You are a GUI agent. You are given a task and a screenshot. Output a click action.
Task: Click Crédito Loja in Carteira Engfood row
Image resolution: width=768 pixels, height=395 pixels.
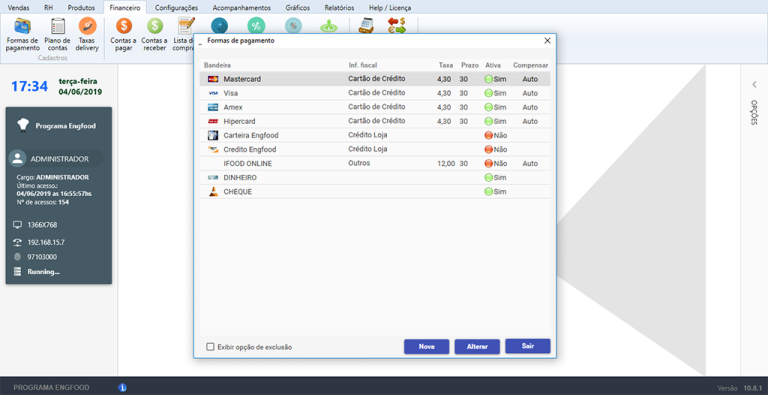click(368, 135)
